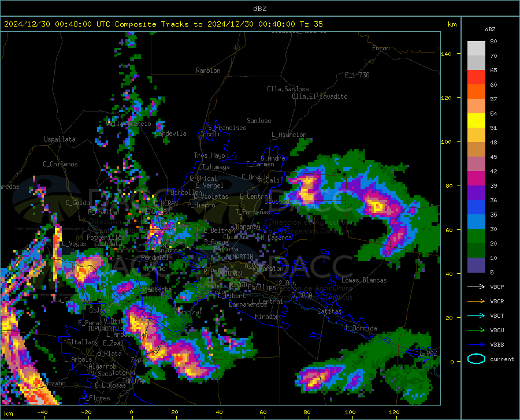The image size is (520, 420).
Task: Click the 'L_Asuncion' map label
Action: point(289,135)
